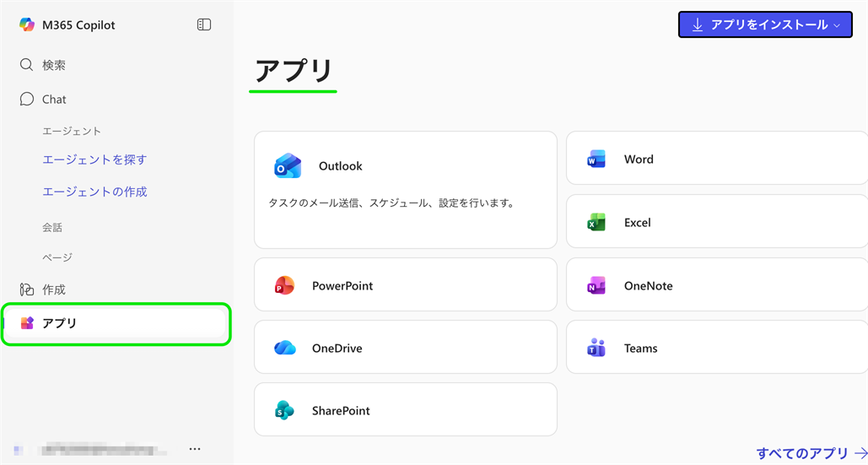The image size is (868, 465).
Task: Open 検索 in the sidebar
Action: tap(54, 65)
